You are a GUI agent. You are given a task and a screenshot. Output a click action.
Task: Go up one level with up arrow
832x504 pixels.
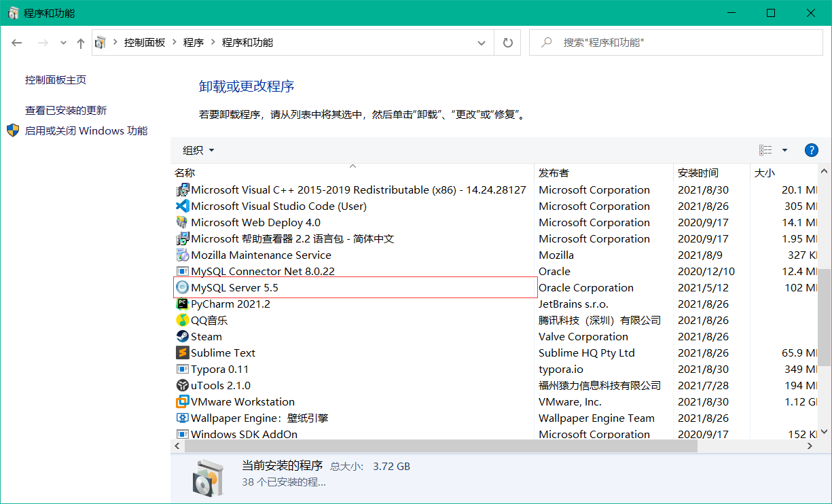coord(81,43)
